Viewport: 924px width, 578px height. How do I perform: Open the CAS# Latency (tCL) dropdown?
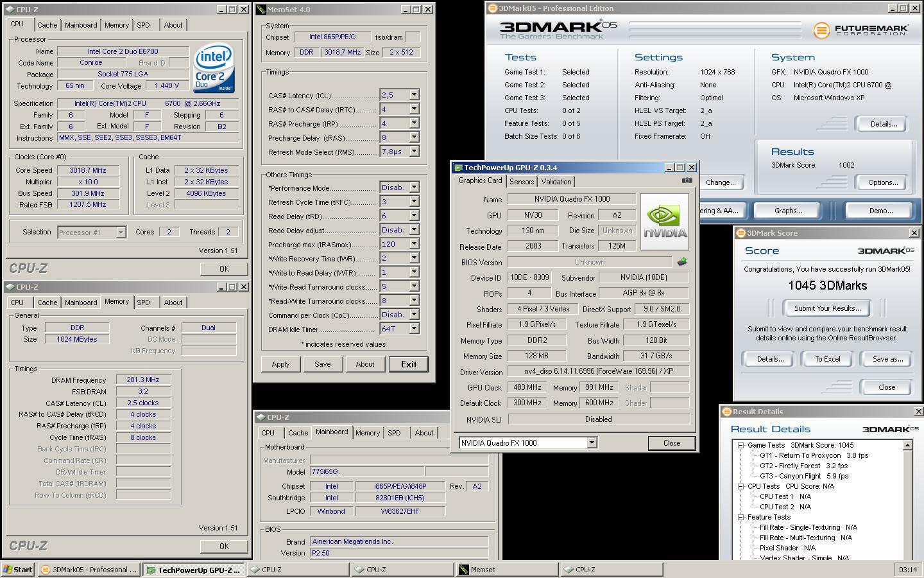coord(414,95)
